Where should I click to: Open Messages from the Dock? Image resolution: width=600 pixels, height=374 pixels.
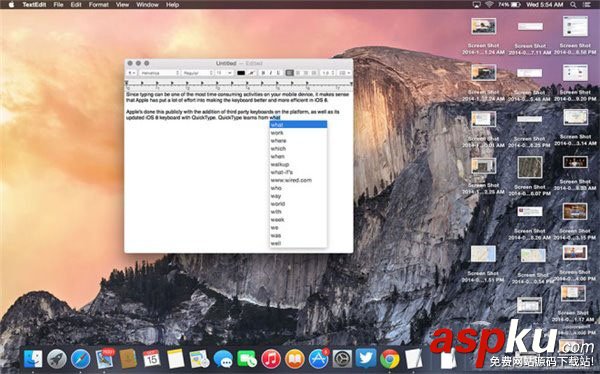223,359
